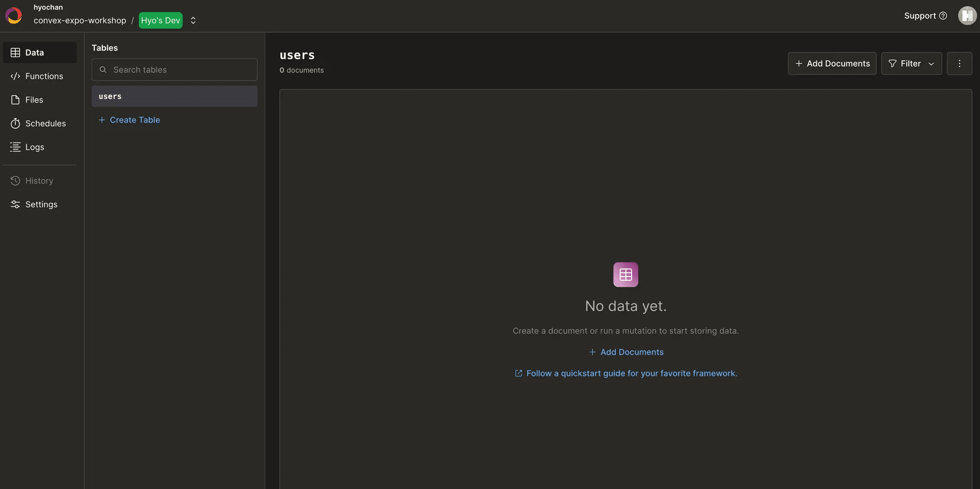Open the Data section in sidebar
This screenshot has height=489, width=980.
coord(39,53)
